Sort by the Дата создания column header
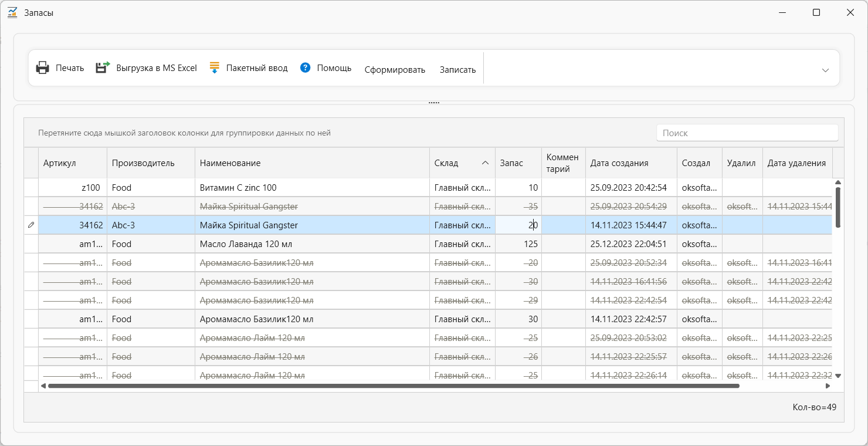 click(x=631, y=163)
